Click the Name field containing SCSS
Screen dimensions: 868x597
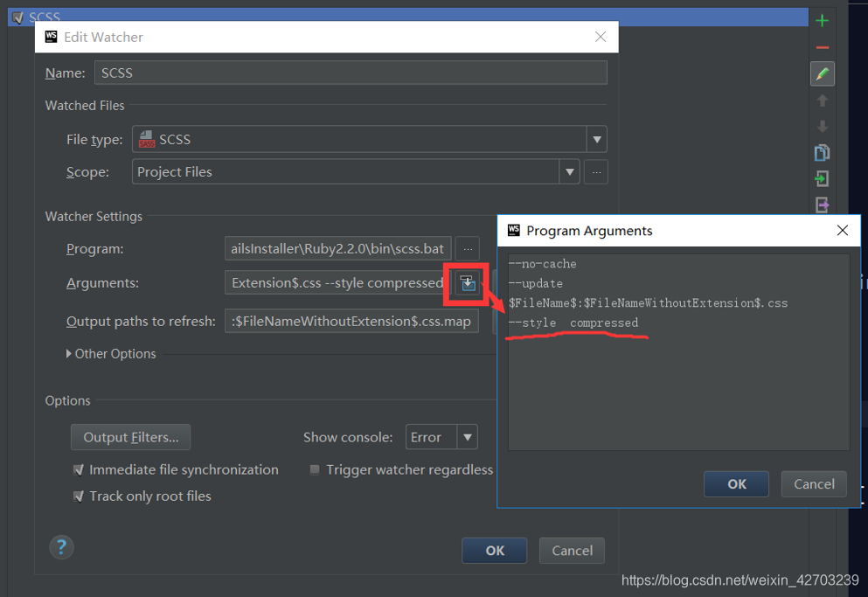[351, 73]
